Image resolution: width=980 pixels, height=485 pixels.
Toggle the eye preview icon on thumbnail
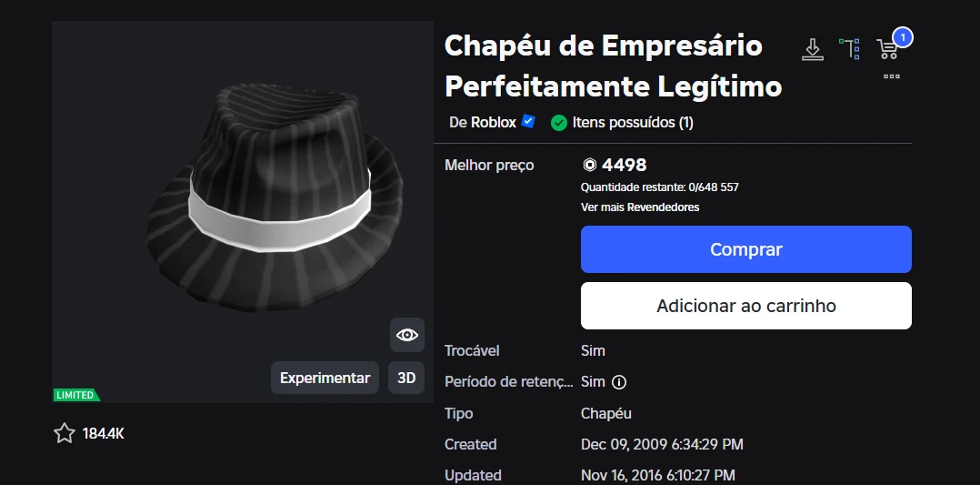click(407, 335)
